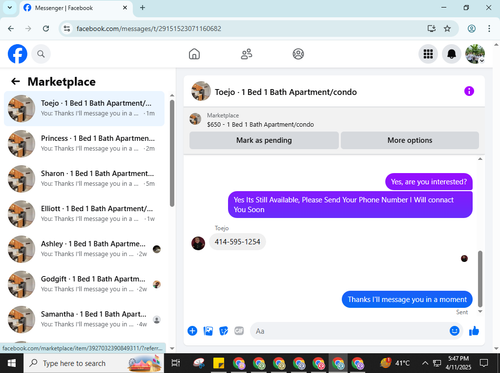
Task: Open the Menu grid icon
Action: click(428, 54)
